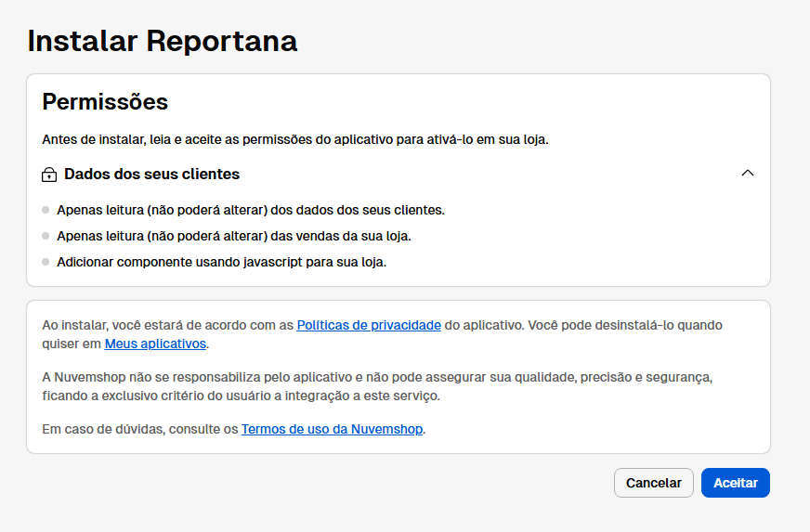Click the bullet dot before the javascript component permission
The width and height of the screenshot is (810, 532).
[46, 262]
